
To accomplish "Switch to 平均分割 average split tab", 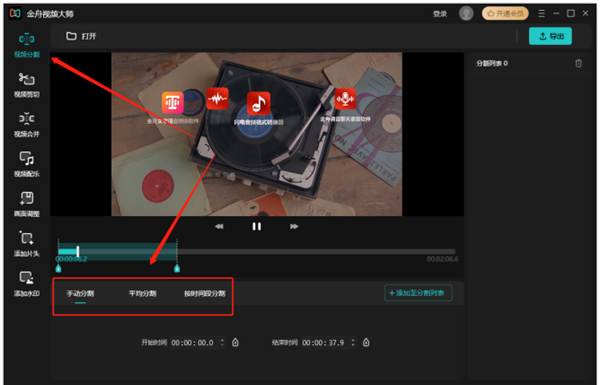I will [x=142, y=294].
